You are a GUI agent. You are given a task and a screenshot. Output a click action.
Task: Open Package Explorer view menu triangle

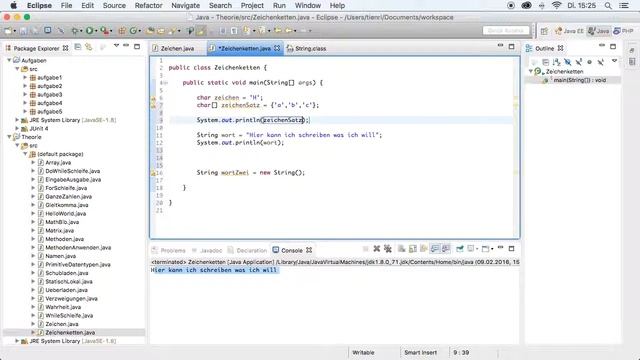tap(116, 45)
